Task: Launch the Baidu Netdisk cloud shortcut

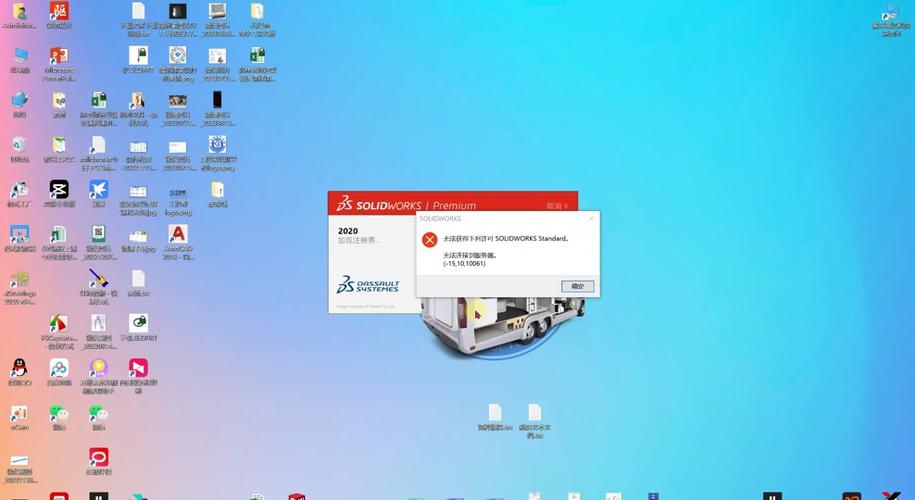Action: [x=59, y=372]
